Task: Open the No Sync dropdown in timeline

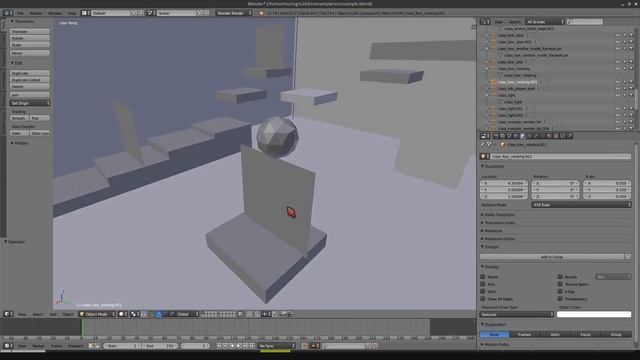Action: pyautogui.click(x=276, y=346)
